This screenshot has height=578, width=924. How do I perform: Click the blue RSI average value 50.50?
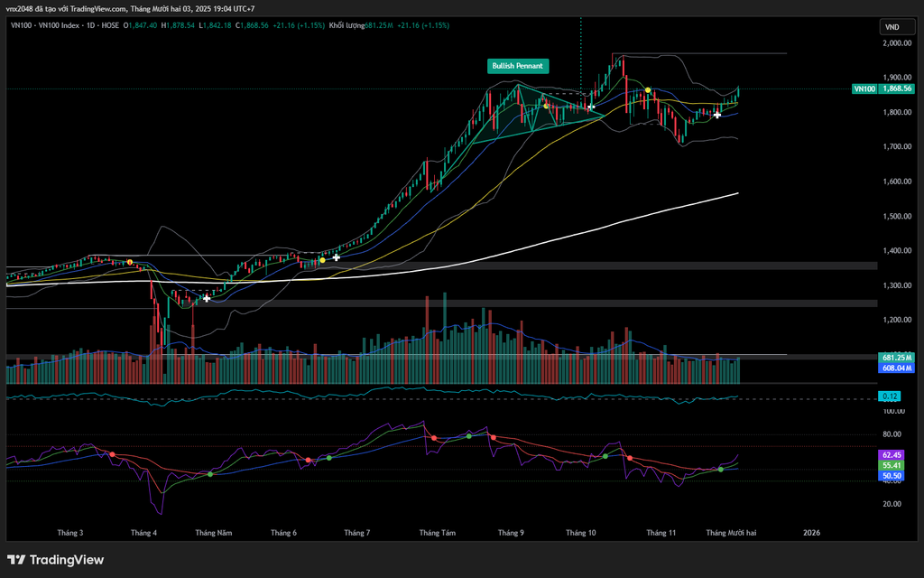tap(892, 475)
